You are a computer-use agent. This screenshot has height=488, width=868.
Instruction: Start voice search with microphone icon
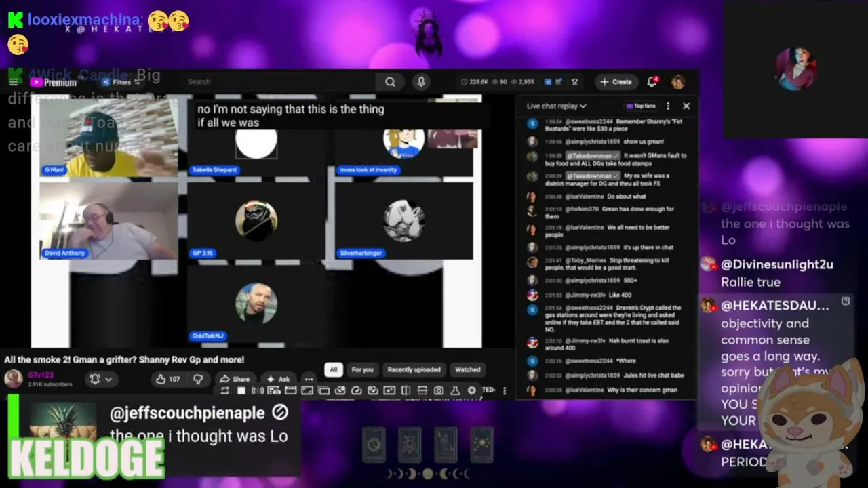click(x=421, y=81)
